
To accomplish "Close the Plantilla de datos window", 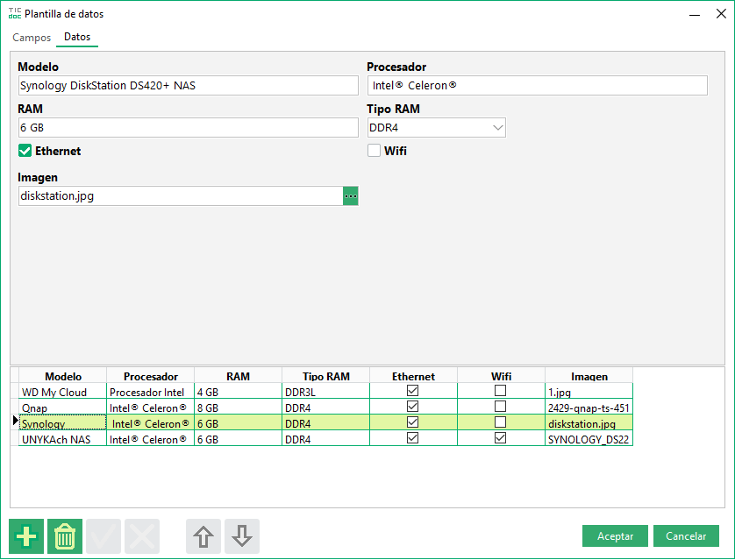I will 721,13.
